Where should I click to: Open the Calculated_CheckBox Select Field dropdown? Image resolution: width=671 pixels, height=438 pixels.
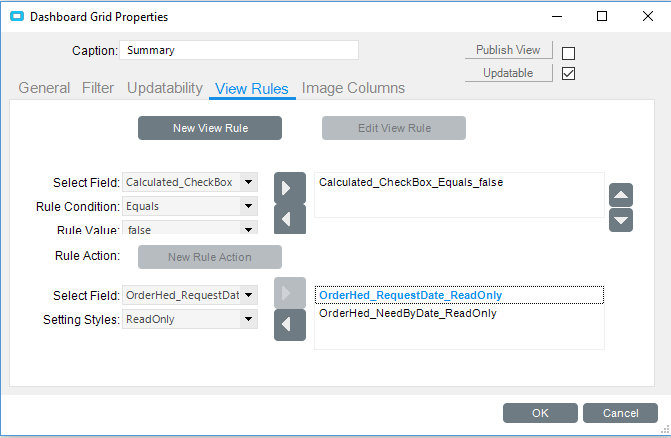(248, 182)
